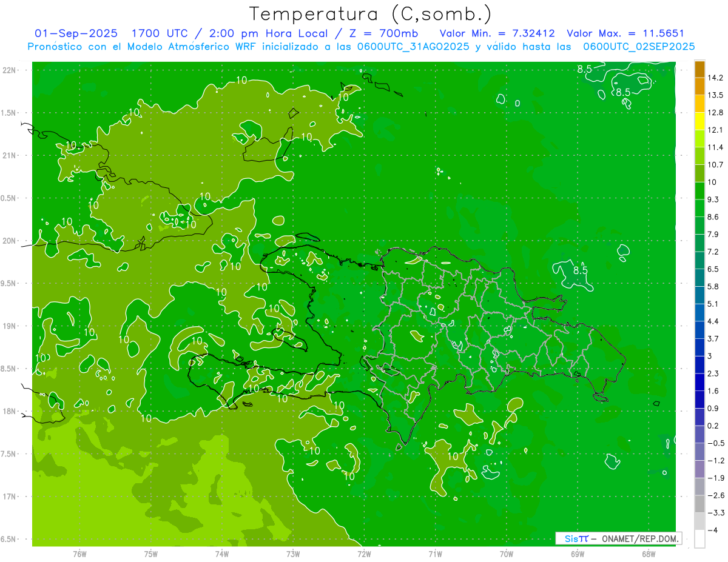The width and height of the screenshot is (728, 562).
Task: Click the yellow swatch between 12.8 and 12.1
Action: [699, 121]
